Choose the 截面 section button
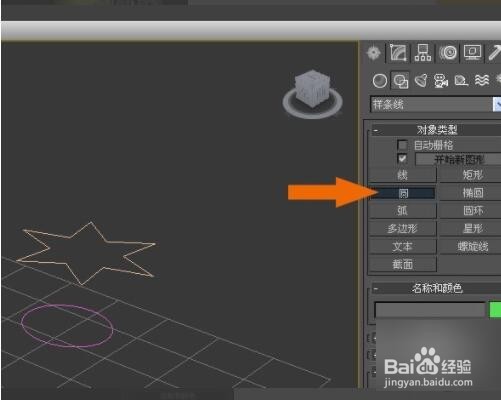Image resolution: width=501 pixels, height=400 pixels. click(x=402, y=264)
